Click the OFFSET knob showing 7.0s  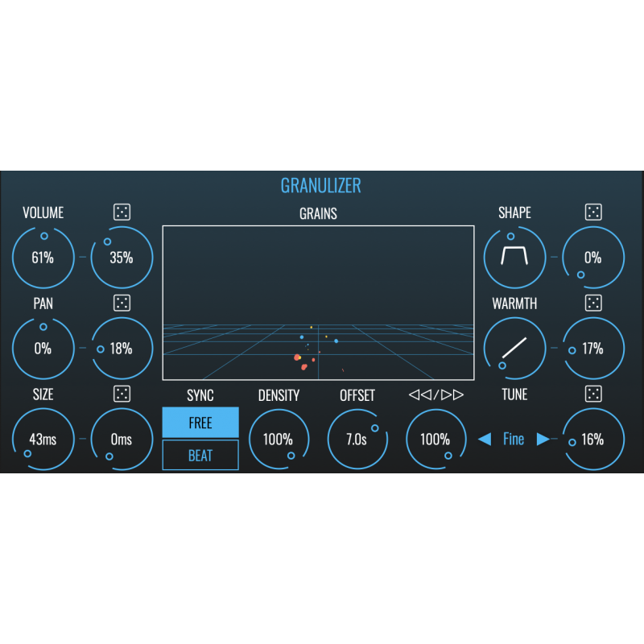pyautogui.click(x=357, y=440)
